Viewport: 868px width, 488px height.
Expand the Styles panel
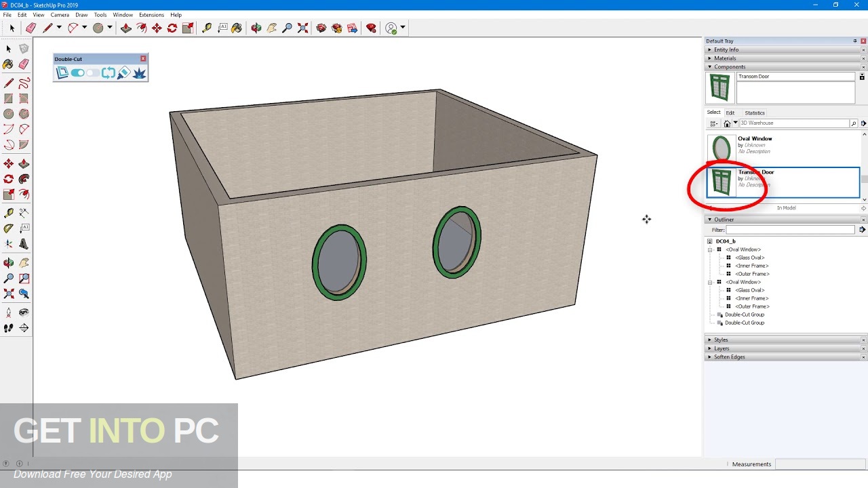coord(710,340)
